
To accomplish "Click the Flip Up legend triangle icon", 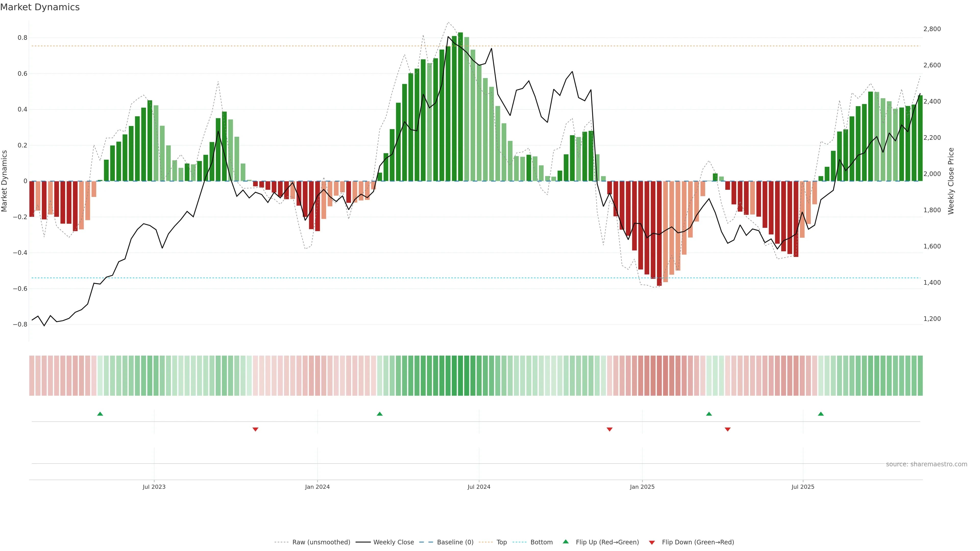I will click(x=566, y=542).
